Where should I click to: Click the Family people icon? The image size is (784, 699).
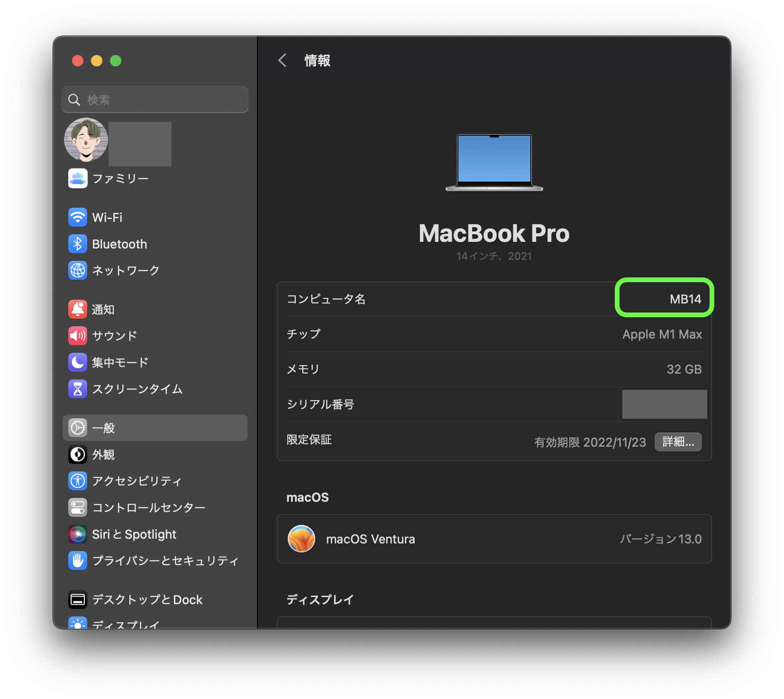coord(78,178)
